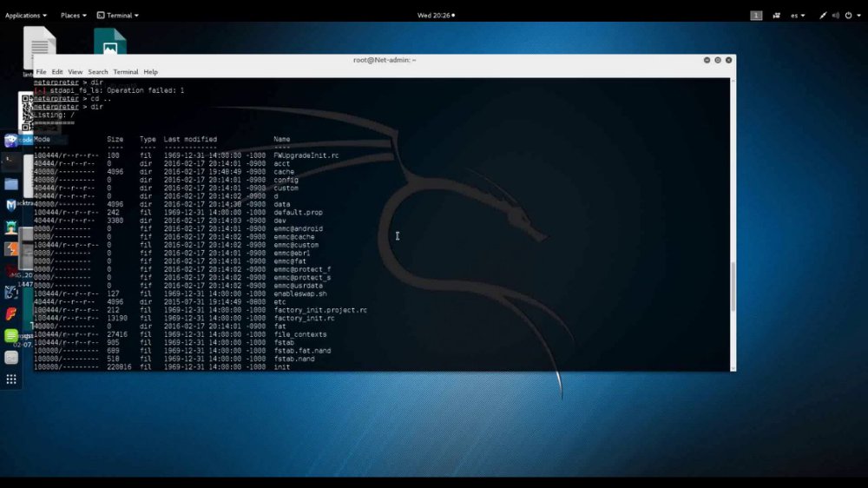This screenshot has height=488, width=868.
Task: Select the workspace 1 indicator in the top bar
Action: click(x=756, y=16)
